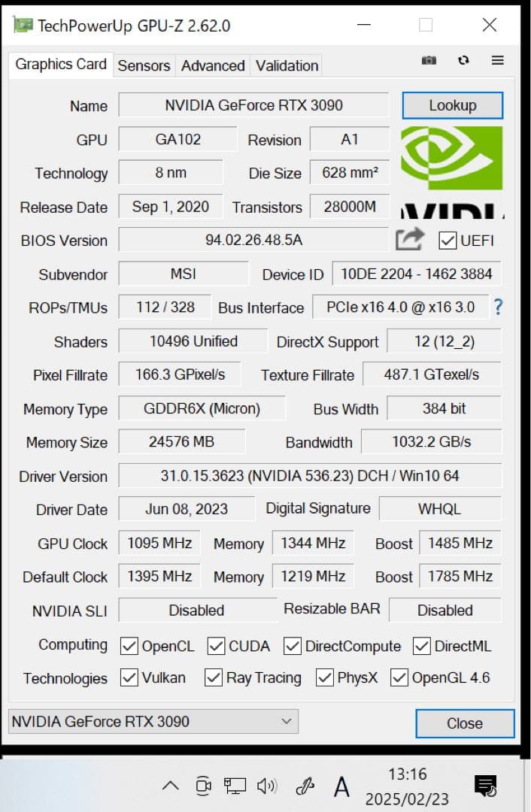Click the Transistors 28000M value
The image size is (531, 812).
pyautogui.click(x=350, y=207)
